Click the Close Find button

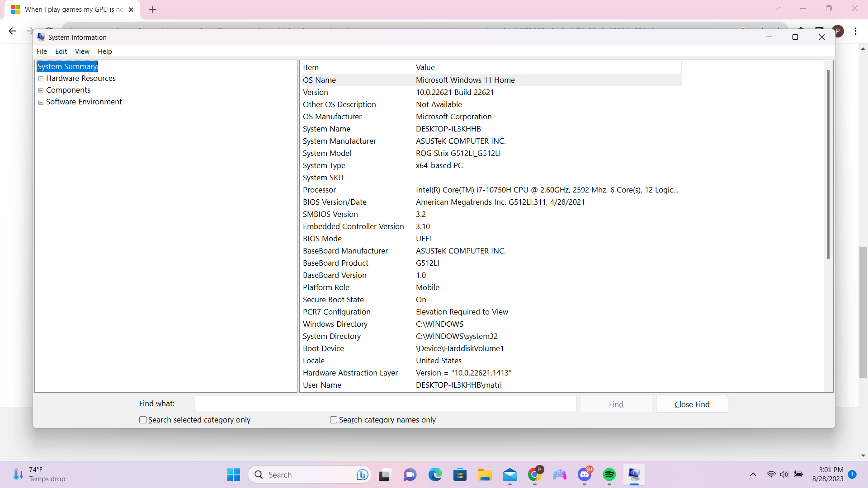tap(692, 404)
